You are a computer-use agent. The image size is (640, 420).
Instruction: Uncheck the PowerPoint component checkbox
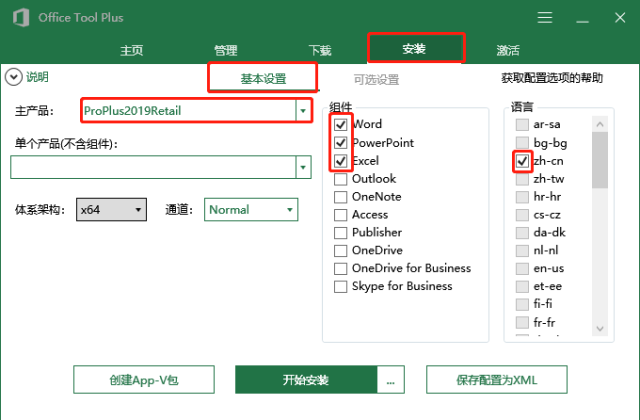(340, 142)
